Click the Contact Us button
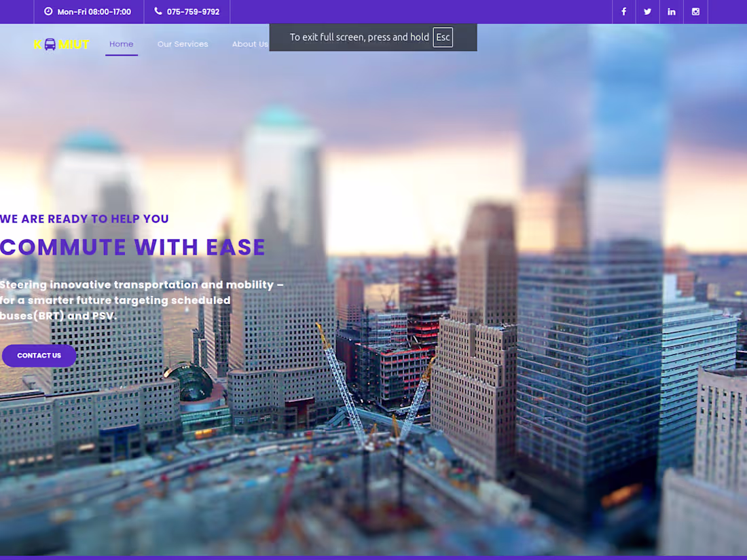The height and width of the screenshot is (560, 747). tap(39, 356)
